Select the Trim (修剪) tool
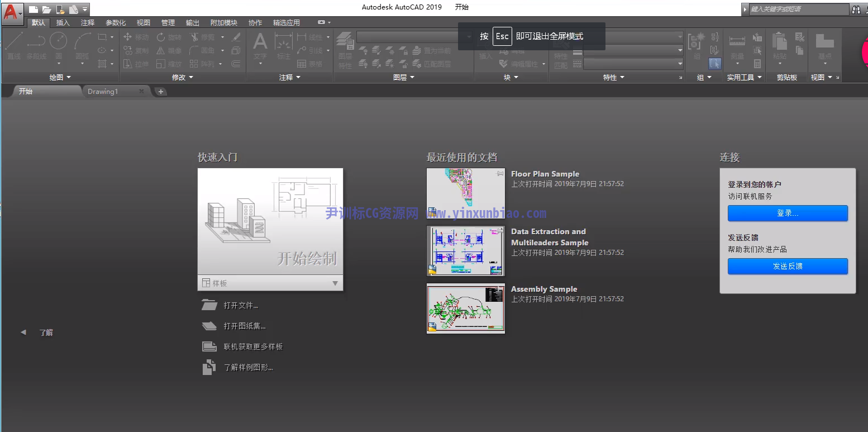This screenshot has width=868, height=432. pos(202,37)
